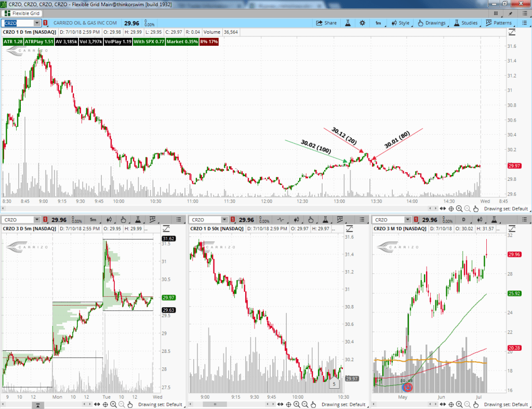Screen dimensions: 532x409
Task: Select the 1m timeframe button
Action: point(378,23)
